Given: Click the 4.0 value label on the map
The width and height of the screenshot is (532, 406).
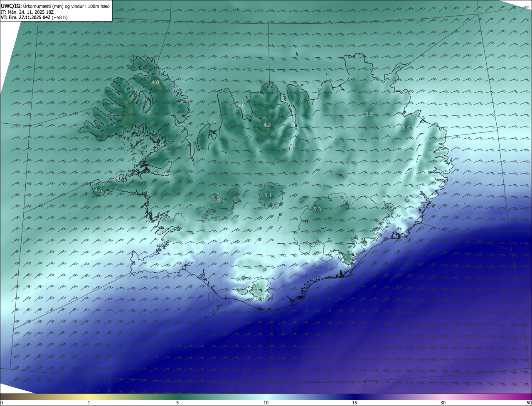Looking at the screenshot, I should 155,83.
